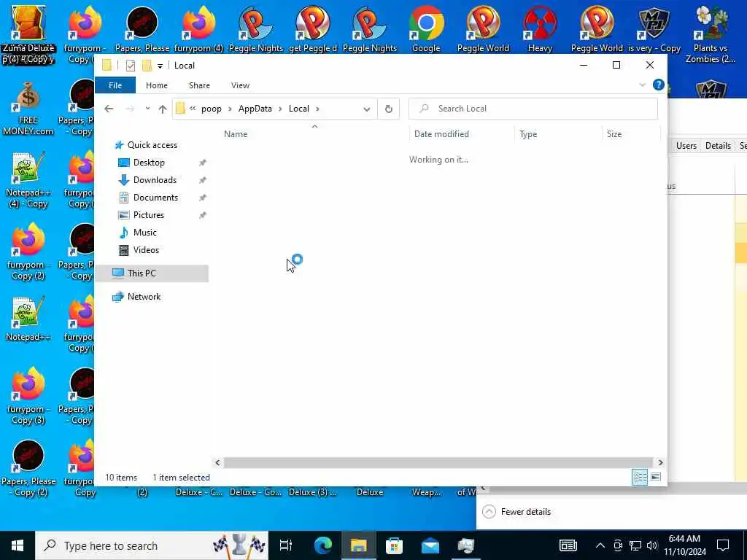Screen dimensions: 747x560
Task: Click AppData in the address breadcrumb
Action: [x=255, y=109]
